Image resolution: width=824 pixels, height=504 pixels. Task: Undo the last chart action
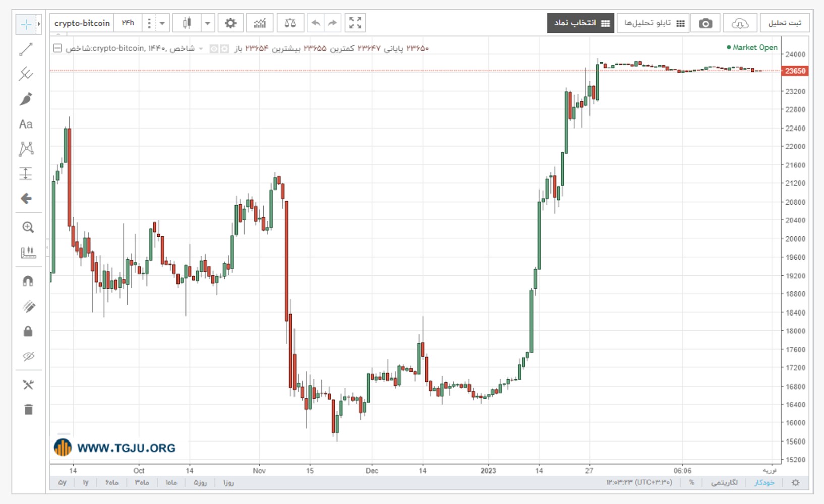[316, 23]
